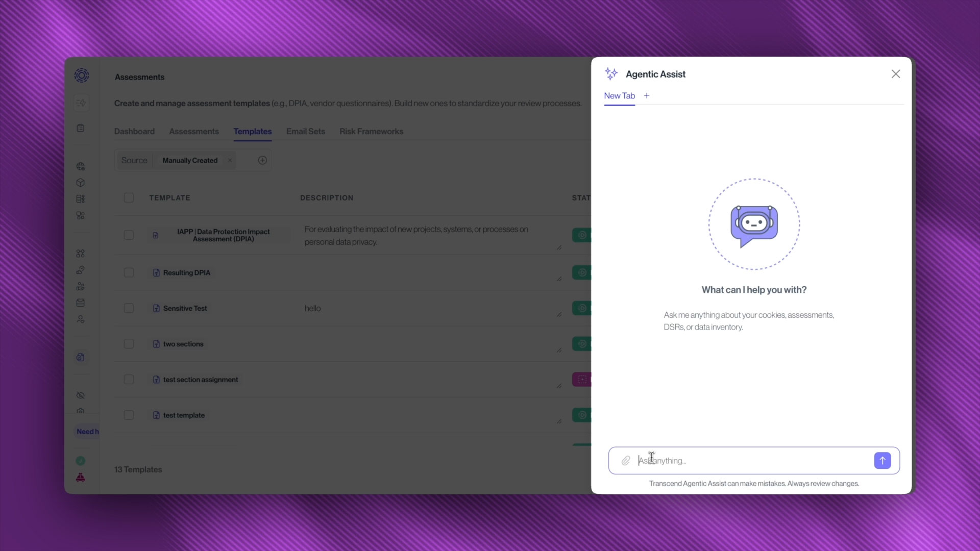Click the add filter plus circle icon
The width and height of the screenshot is (980, 551).
pyautogui.click(x=262, y=160)
